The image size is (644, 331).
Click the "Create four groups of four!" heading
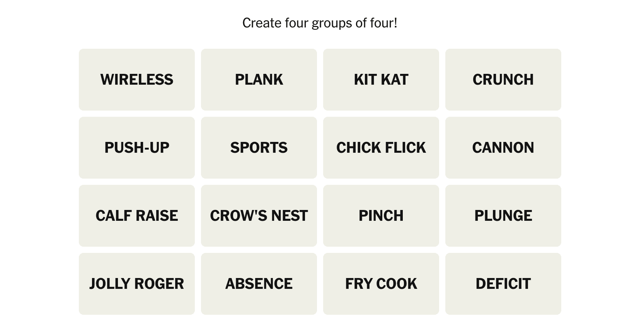(320, 23)
